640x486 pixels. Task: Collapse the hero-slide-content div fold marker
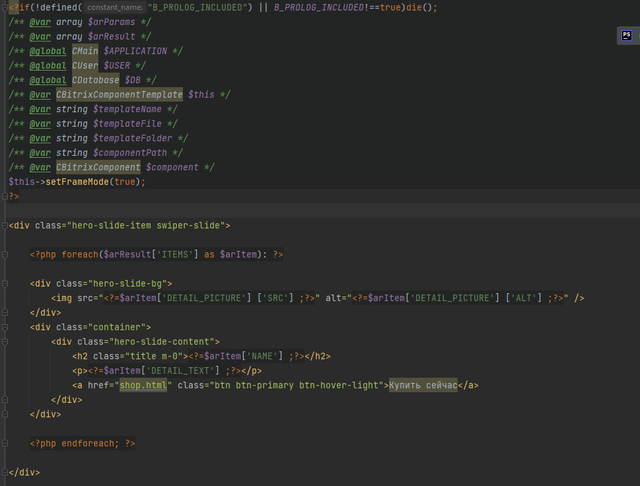[4, 342]
